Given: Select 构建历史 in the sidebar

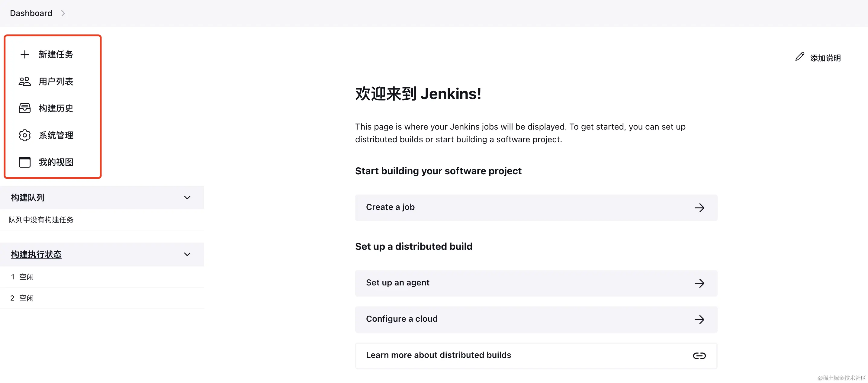Looking at the screenshot, I should pyautogui.click(x=56, y=108).
